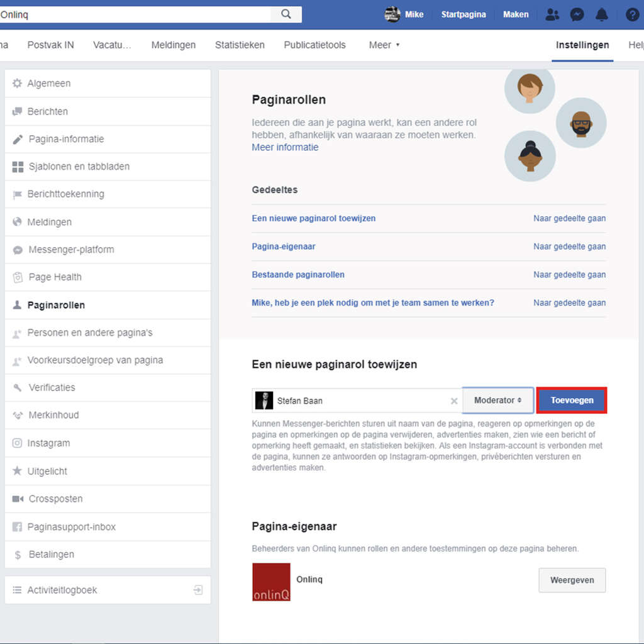Open the Instellingen tab
This screenshot has width=644, height=644.
point(582,45)
